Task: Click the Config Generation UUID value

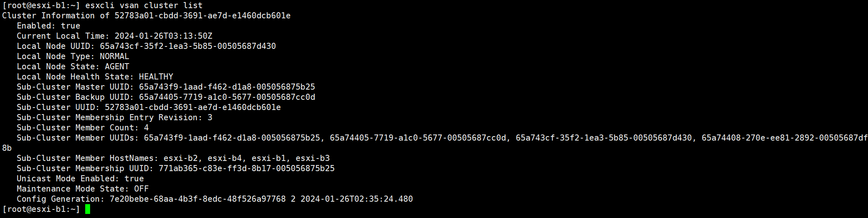Action: point(198,199)
